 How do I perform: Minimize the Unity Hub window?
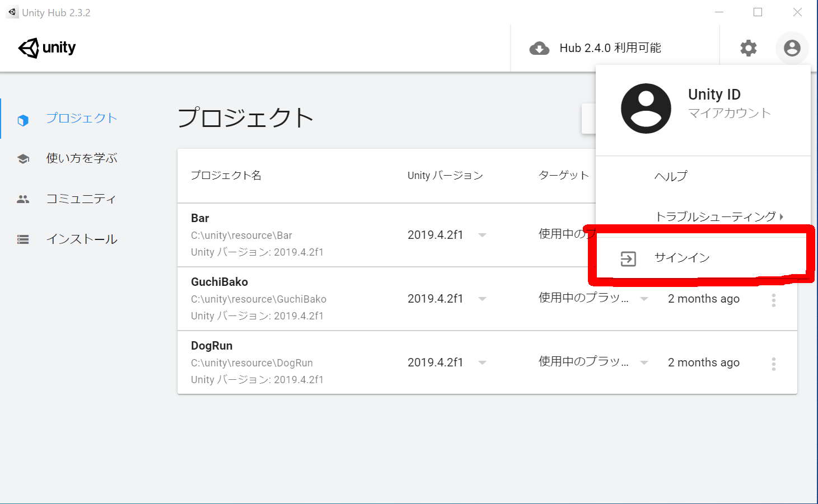[x=719, y=12]
